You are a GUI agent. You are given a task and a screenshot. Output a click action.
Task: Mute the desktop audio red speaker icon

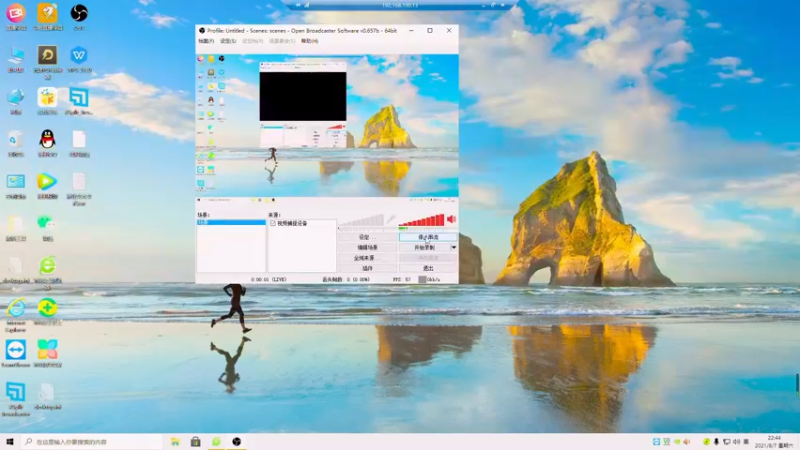[x=452, y=219]
